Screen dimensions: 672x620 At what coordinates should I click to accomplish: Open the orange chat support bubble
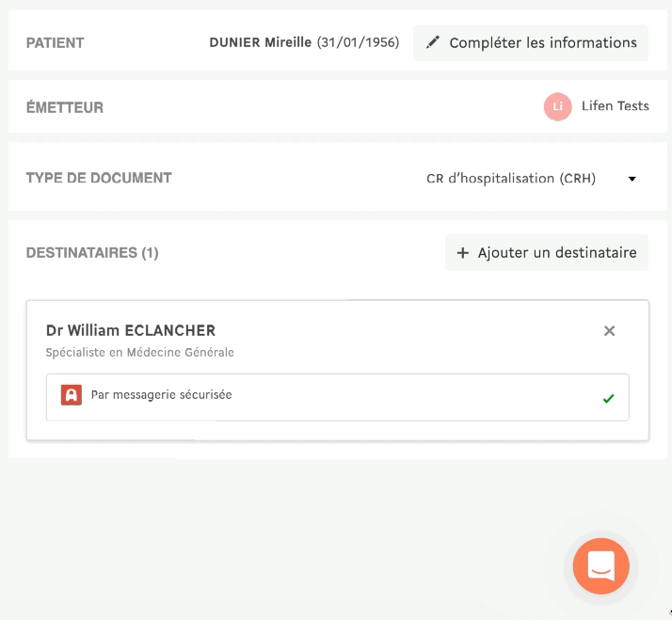click(x=600, y=566)
